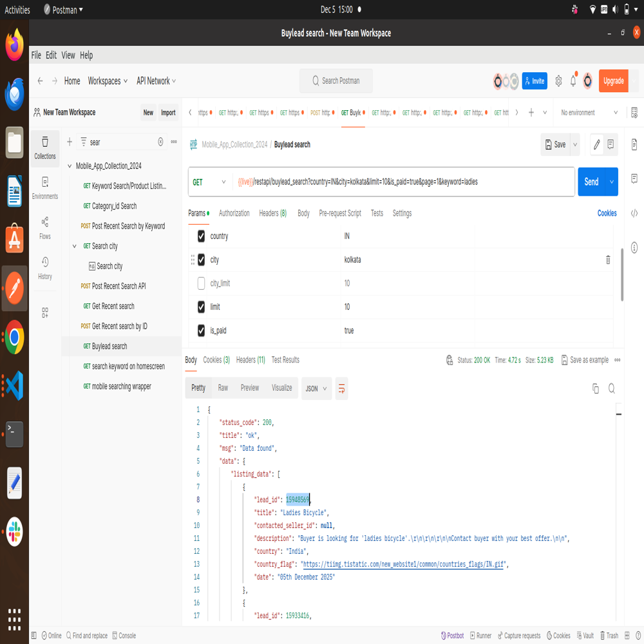Image resolution: width=644 pixels, height=644 pixels.
Task: Open the notifications bell icon
Action: pos(573,81)
